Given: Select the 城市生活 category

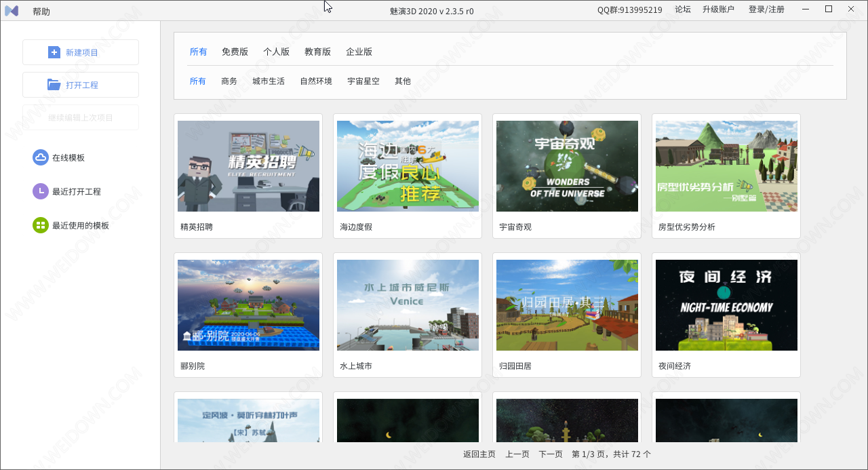Looking at the screenshot, I should [x=269, y=81].
